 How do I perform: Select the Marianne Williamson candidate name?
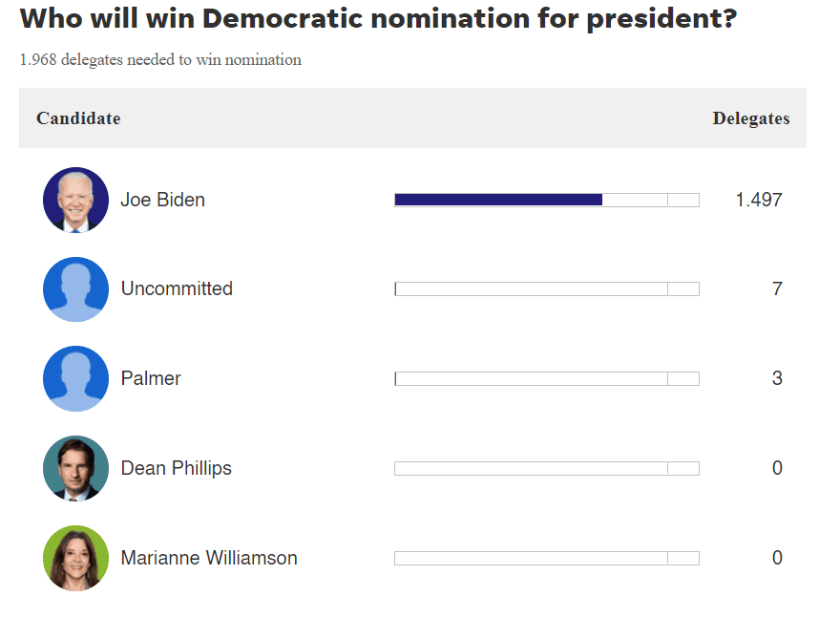[209, 558]
